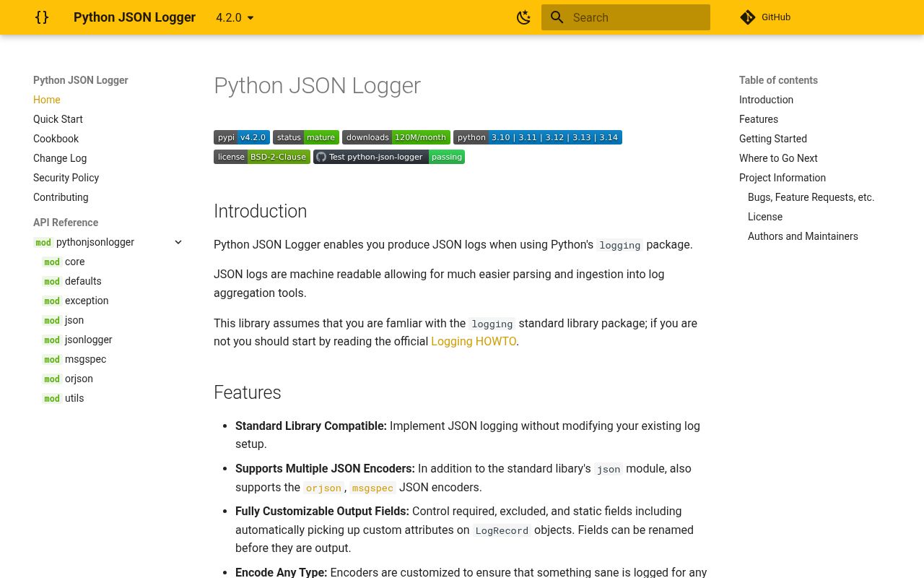Open the core module page
The width and height of the screenshot is (924, 578).
tap(64, 262)
